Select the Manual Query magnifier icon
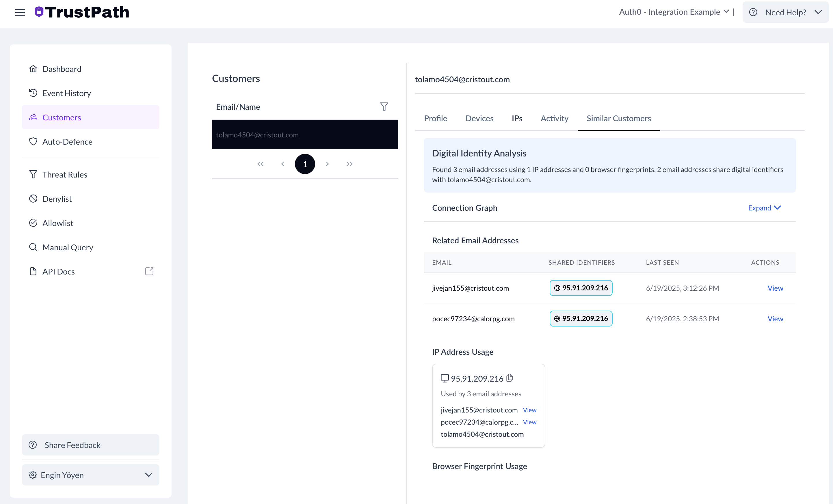 34,247
